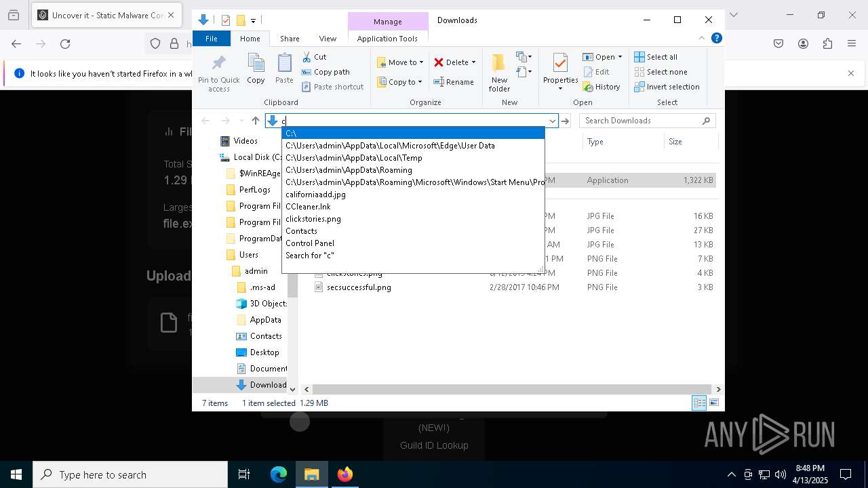Choose CCleaner.lnk from the suggestions

coord(413,207)
